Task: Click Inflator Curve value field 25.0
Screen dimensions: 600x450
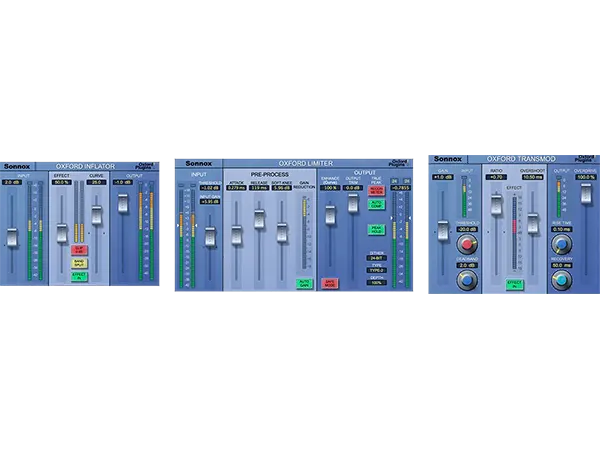Action: coord(96,183)
